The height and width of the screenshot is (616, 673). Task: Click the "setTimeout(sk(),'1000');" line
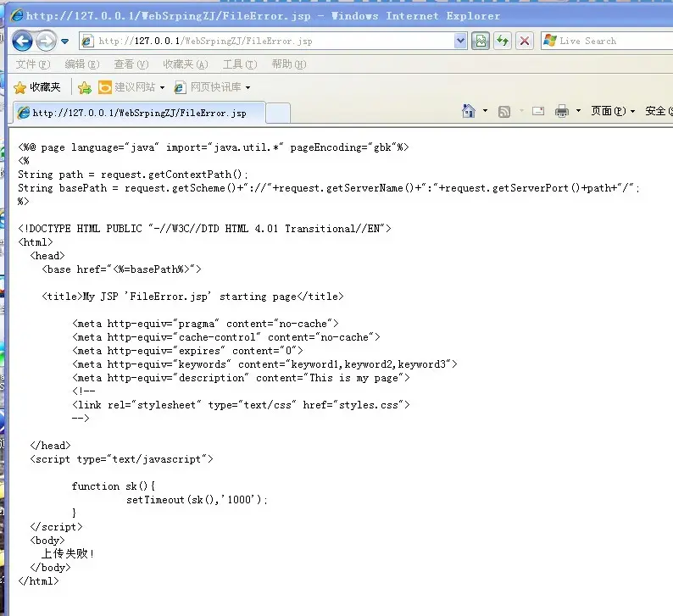click(197, 500)
